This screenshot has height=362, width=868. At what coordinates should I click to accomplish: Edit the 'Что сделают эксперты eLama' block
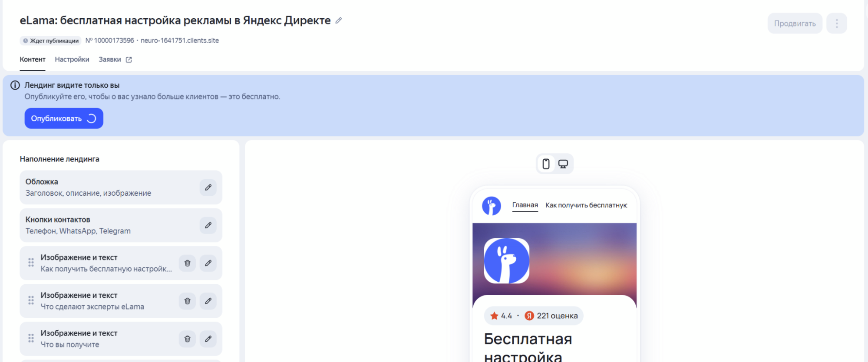(x=208, y=301)
